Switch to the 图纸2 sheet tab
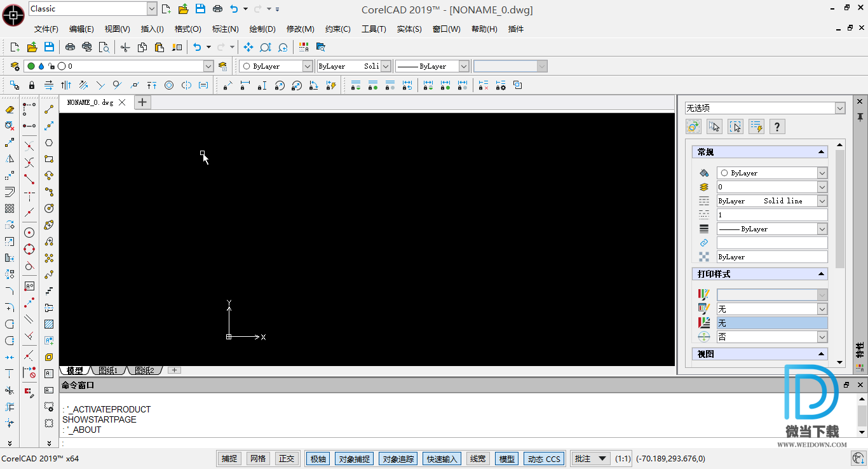This screenshot has width=868, height=469. tap(144, 370)
